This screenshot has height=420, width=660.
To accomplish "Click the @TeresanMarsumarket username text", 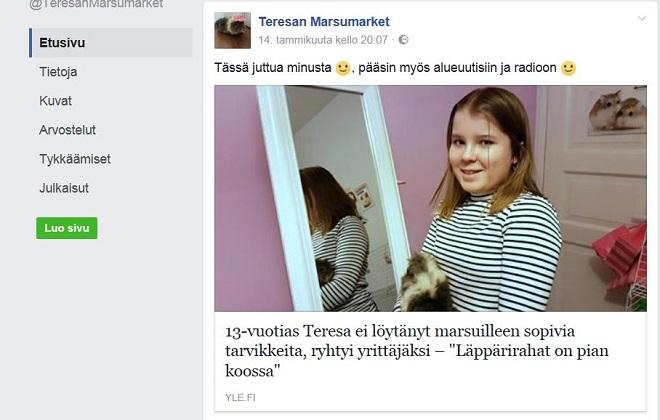I will pyautogui.click(x=96, y=4).
